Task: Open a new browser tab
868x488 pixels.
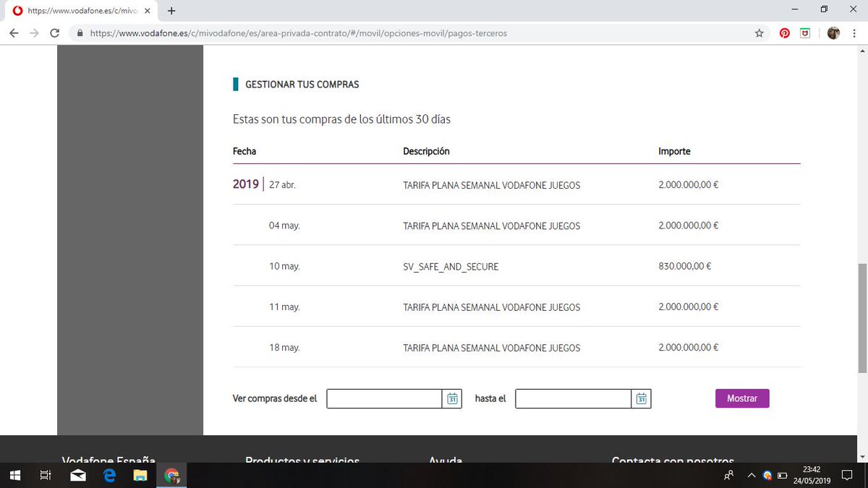Action: click(171, 11)
